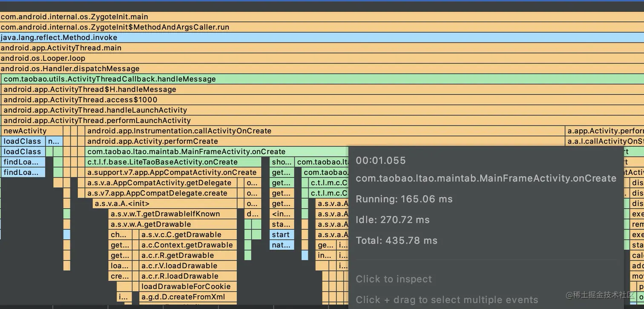Click the 00:01.055 timestamp in the tooltip
This screenshot has width=644, height=309.
(x=381, y=160)
